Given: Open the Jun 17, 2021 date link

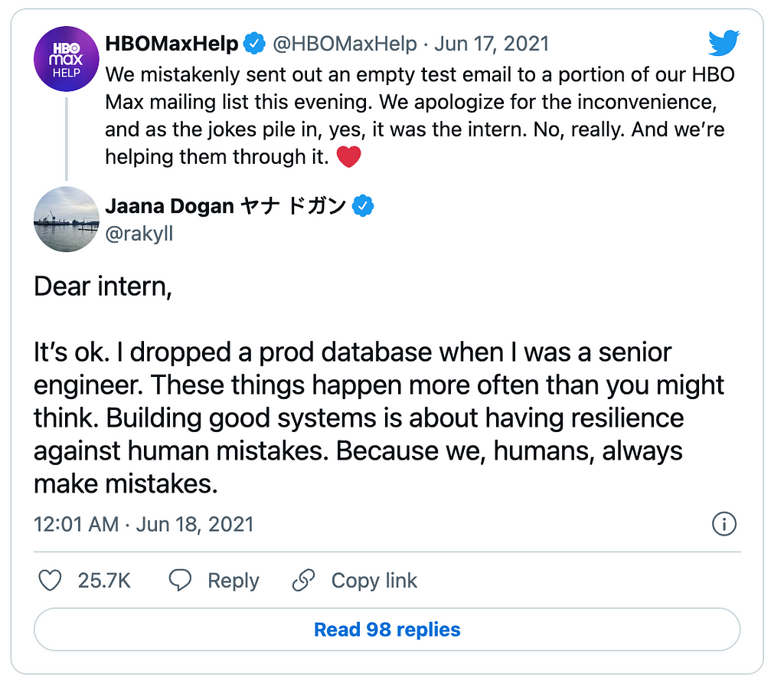Looking at the screenshot, I should [x=492, y=44].
